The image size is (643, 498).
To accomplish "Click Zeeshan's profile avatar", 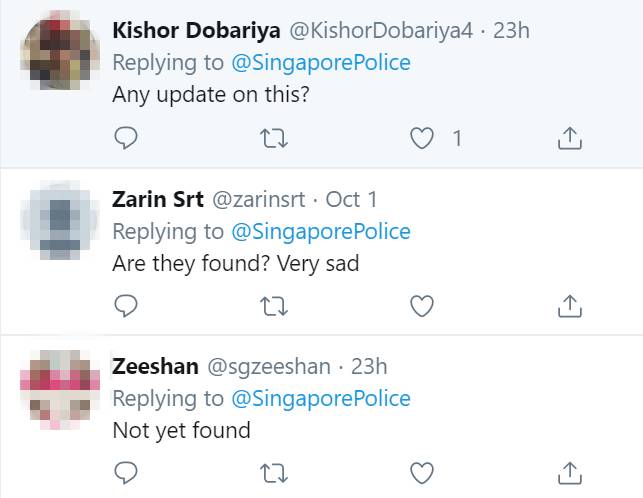I will tap(60, 386).
